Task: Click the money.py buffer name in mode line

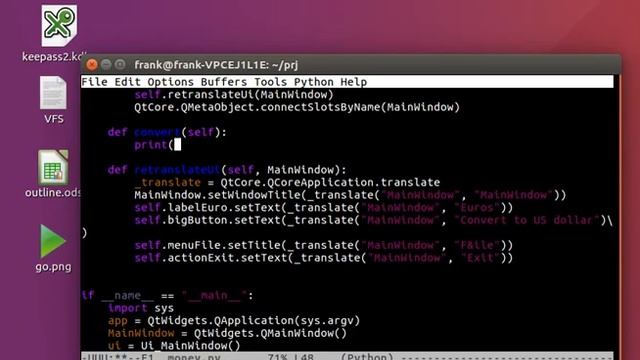Action: [193, 357]
